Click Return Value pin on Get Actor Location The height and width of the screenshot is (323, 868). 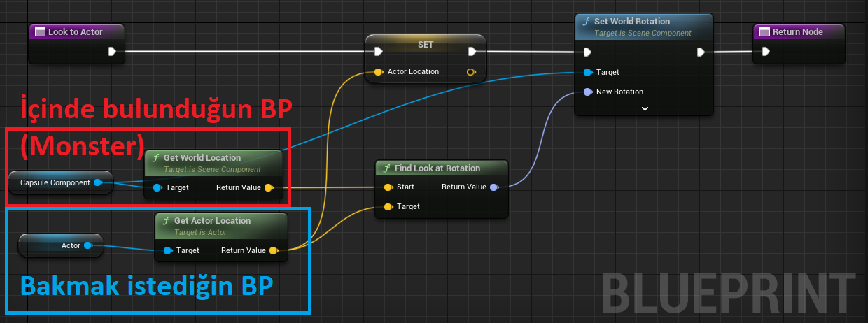pos(273,250)
